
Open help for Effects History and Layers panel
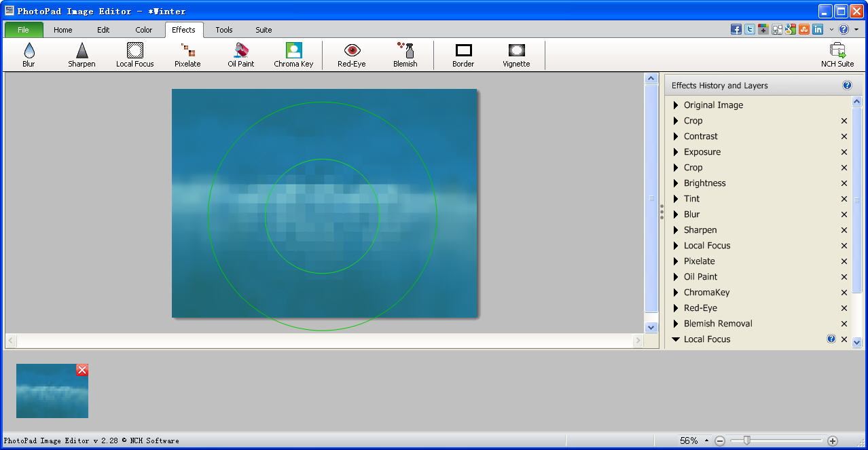[847, 86]
